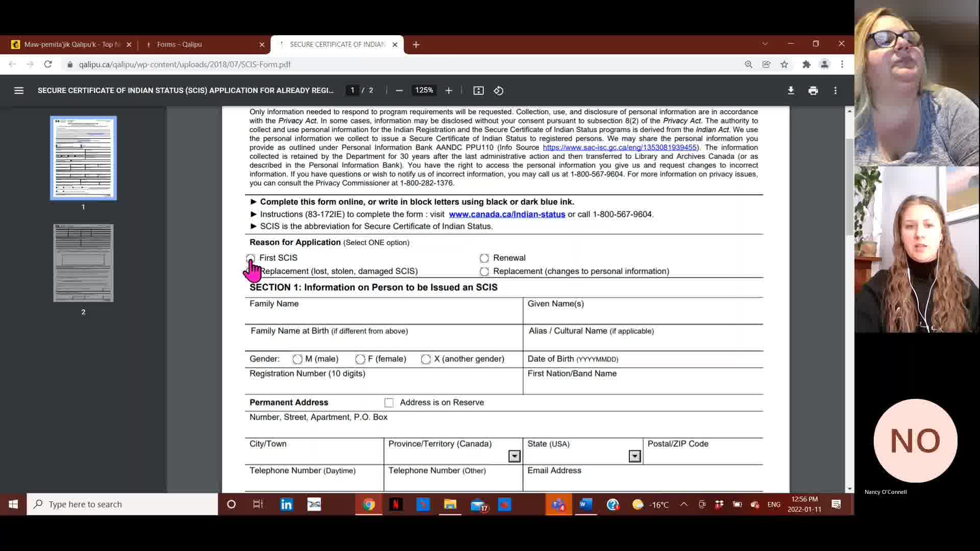Open the weather widget showing -16°C
The width and height of the screenshot is (980, 551).
pos(650,505)
